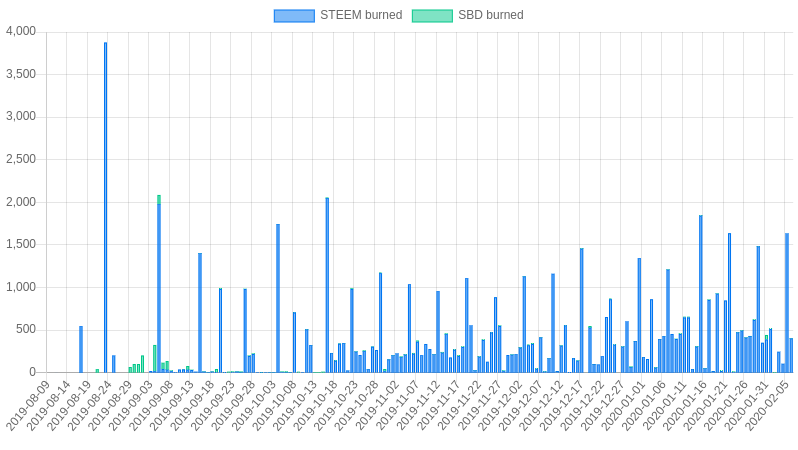Image resolution: width=798 pixels, height=450 pixels.
Task: Click the 4,000 y-axis label
Action: (21, 32)
